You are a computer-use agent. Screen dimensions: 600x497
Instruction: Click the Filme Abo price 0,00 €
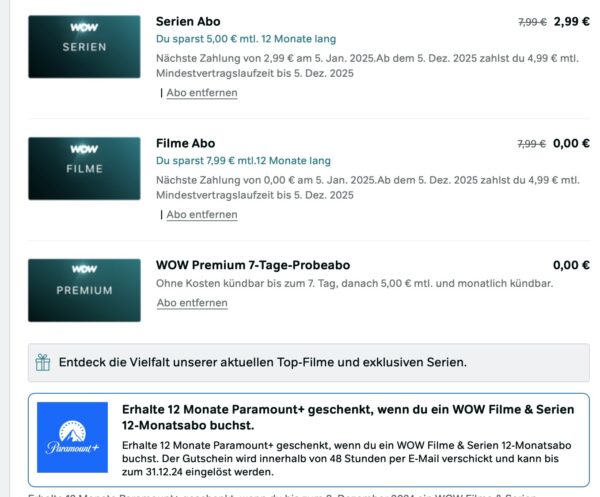[x=571, y=143]
